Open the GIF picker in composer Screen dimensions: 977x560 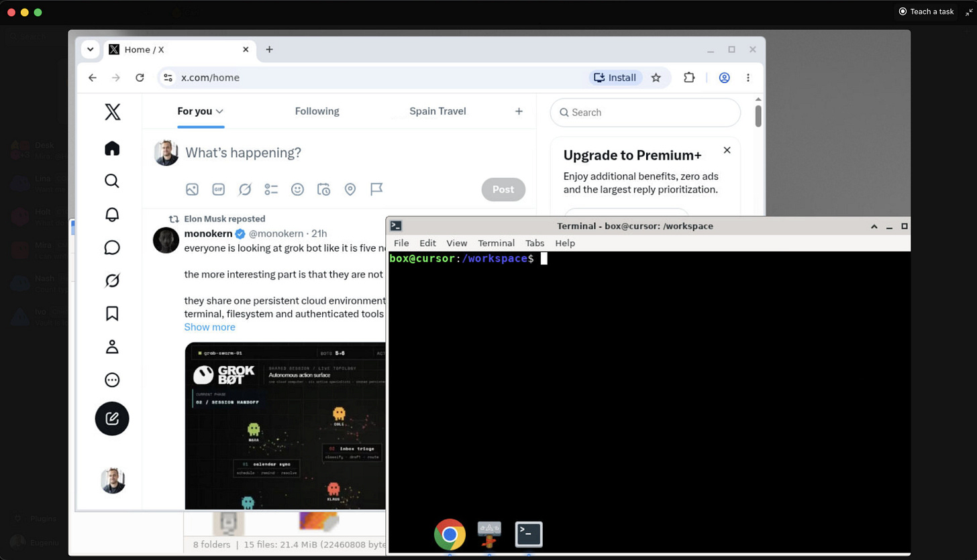point(218,189)
